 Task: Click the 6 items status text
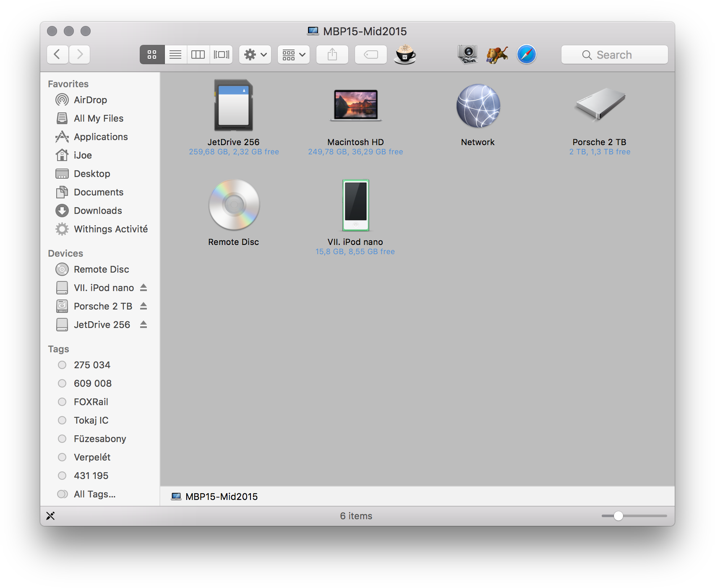click(x=356, y=516)
